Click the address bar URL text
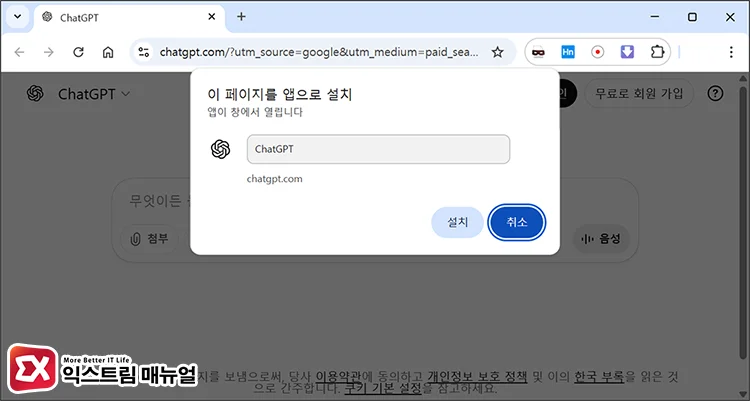Image resolution: width=750 pixels, height=401 pixels. pos(319,52)
